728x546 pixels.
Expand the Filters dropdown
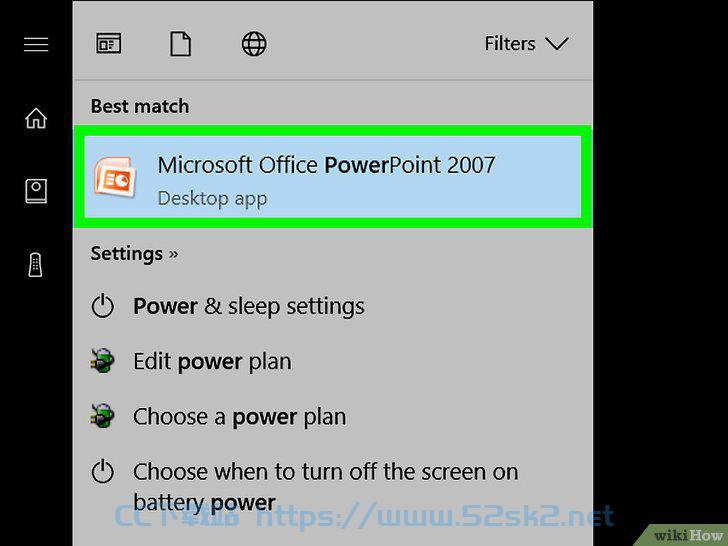[x=526, y=44]
